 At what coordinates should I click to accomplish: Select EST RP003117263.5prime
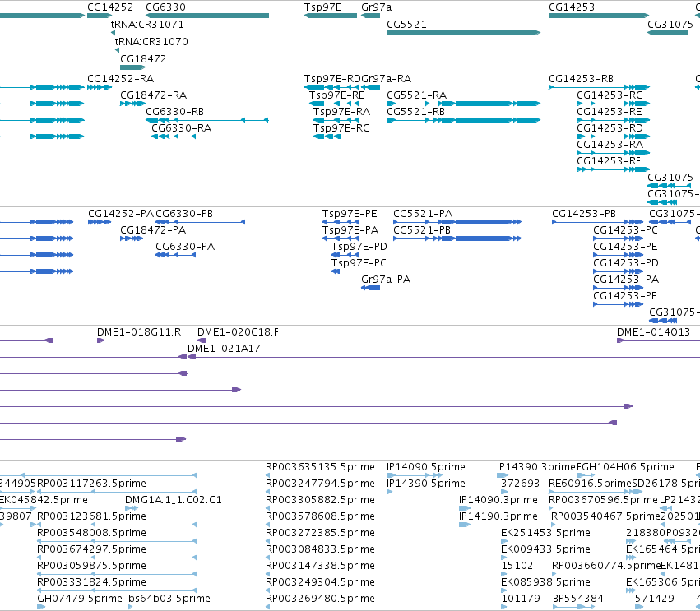tap(91, 484)
